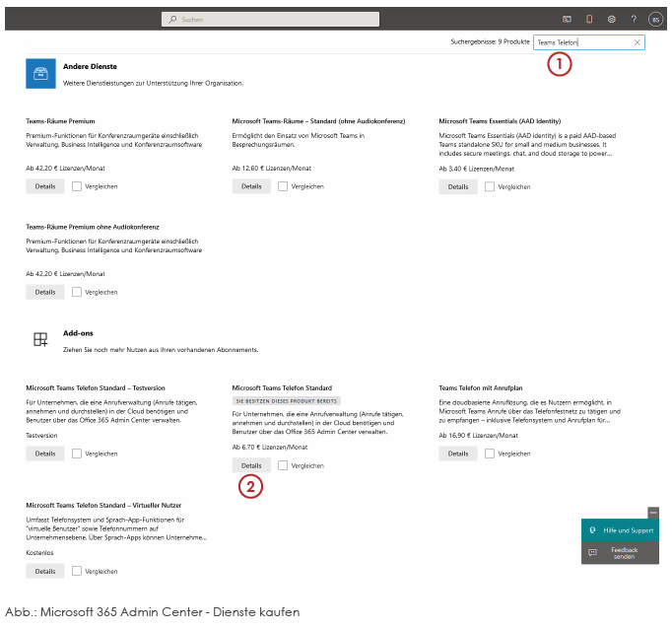Image resolution: width=672 pixels, height=629 pixels.
Task: Open the help question mark icon
Action: [634, 19]
